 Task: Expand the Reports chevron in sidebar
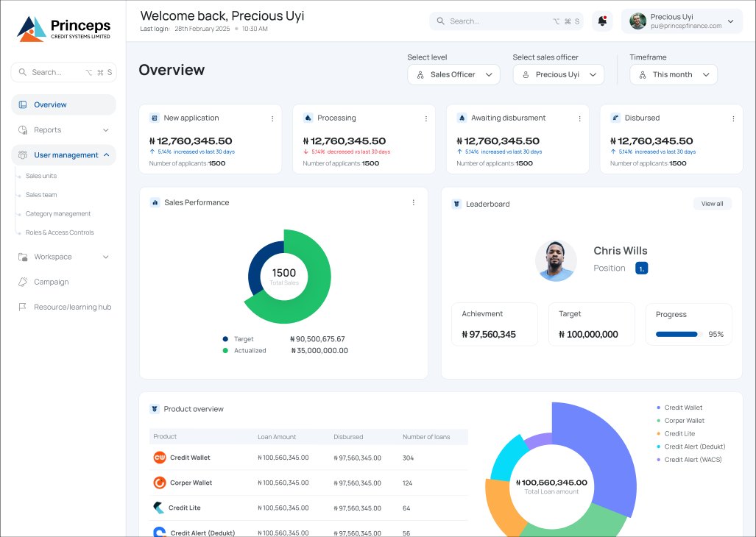[x=106, y=130]
